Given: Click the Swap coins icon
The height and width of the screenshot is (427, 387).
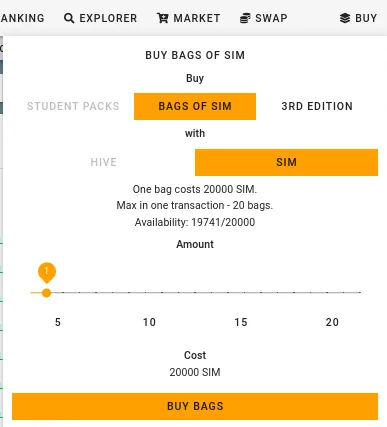Looking at the screenshot, I should 245,18.
